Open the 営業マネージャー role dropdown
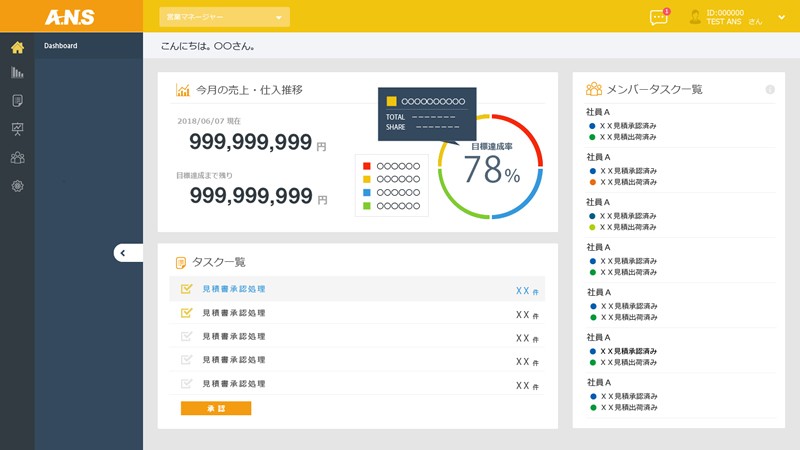The width and height of the screenshot is (800, 450). [224, 17]
